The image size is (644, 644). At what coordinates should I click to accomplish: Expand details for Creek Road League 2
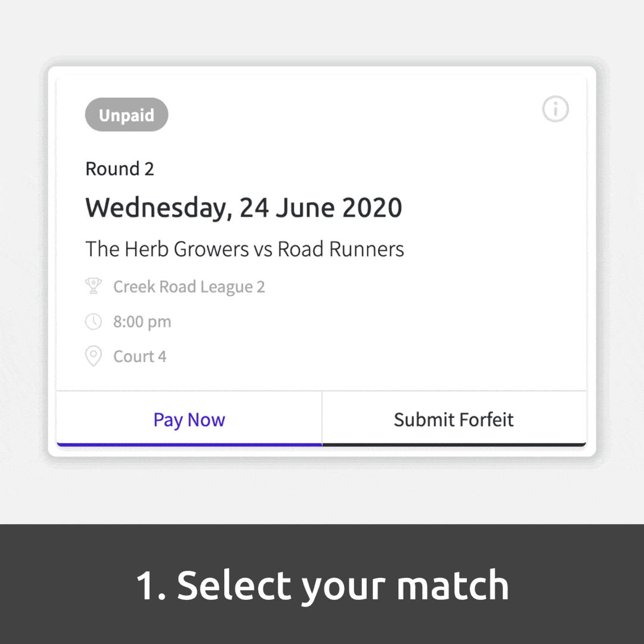[189, 286]
